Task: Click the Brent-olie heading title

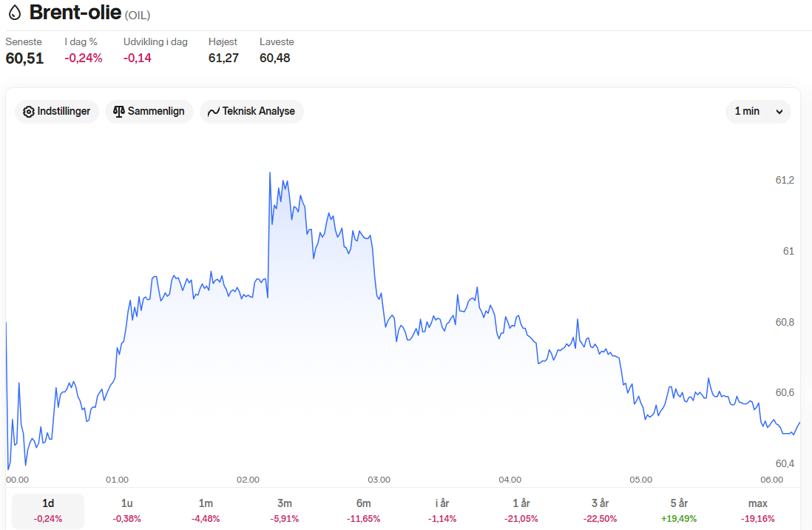Action: coord(75,13)
